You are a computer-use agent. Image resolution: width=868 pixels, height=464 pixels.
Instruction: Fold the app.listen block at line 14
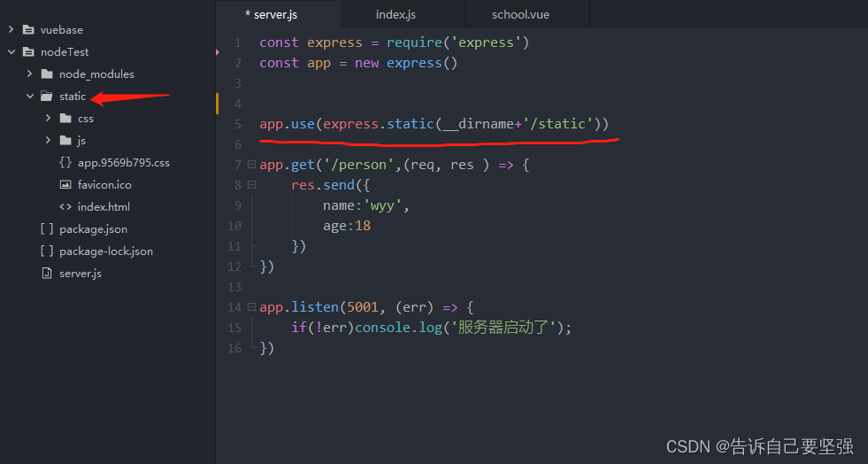251,306
